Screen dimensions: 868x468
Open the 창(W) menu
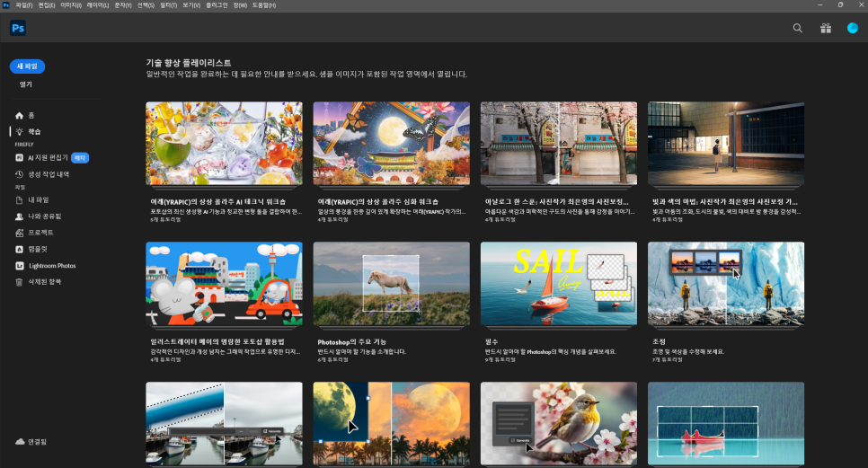tap(240, 5)
